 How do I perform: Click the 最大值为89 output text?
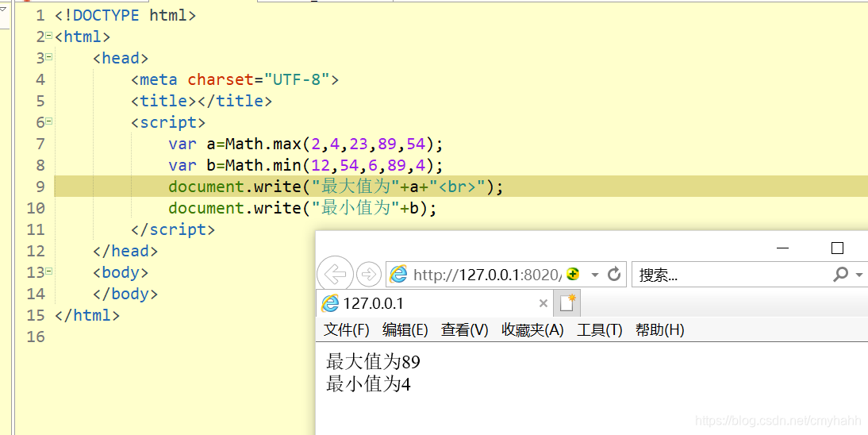click(x=373, y=362)
